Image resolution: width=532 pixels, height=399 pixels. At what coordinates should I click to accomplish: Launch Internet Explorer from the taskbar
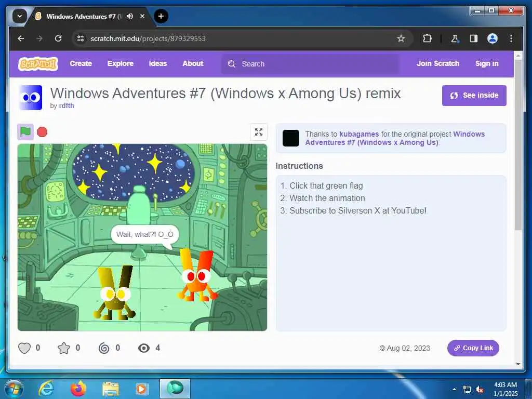point(46,389)
